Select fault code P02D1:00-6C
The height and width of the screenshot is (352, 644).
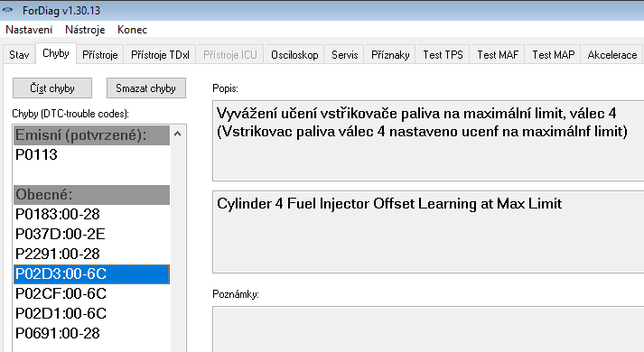91,313
